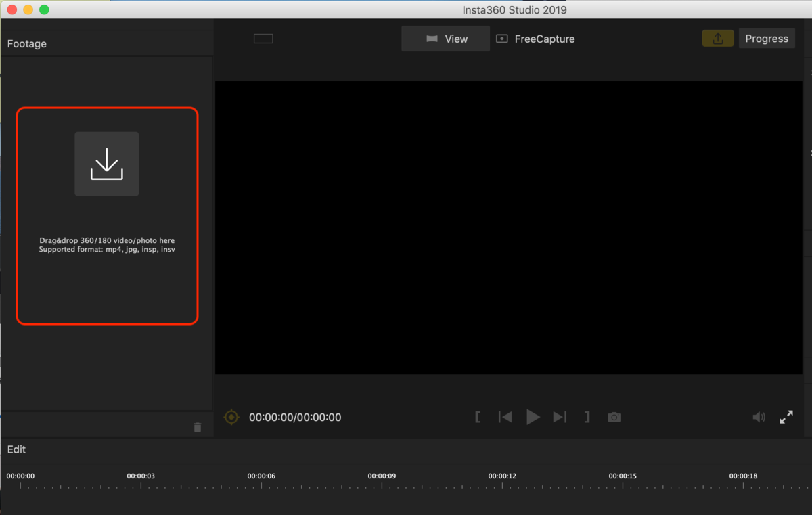Click the 00:00:03 timeline marker
Viewport: 812px width, 515px height.
tap(141, 476)
